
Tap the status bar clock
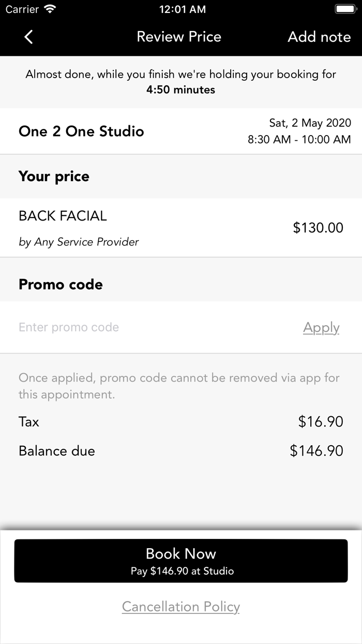(x=182, y=9)
